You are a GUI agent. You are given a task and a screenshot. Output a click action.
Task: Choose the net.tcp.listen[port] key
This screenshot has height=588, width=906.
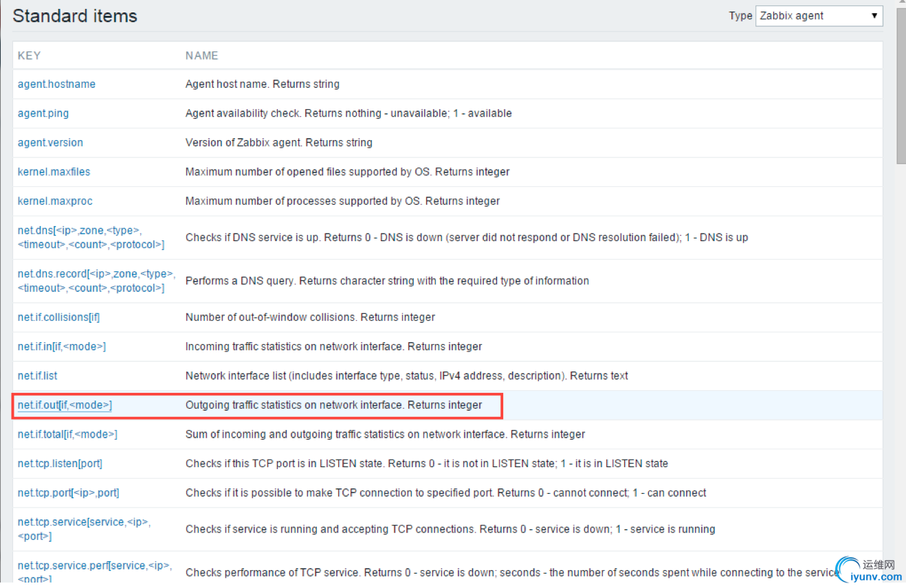click(60, 464)
